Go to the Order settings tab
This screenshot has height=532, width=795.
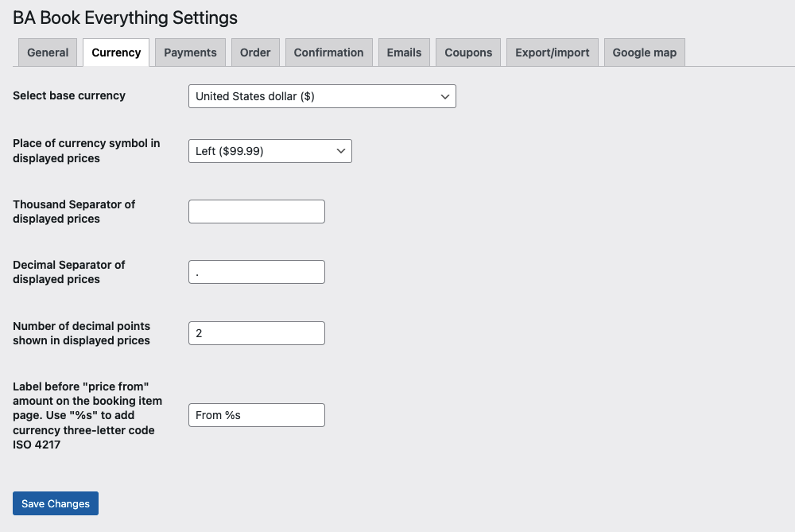click(x=255, y=52)
